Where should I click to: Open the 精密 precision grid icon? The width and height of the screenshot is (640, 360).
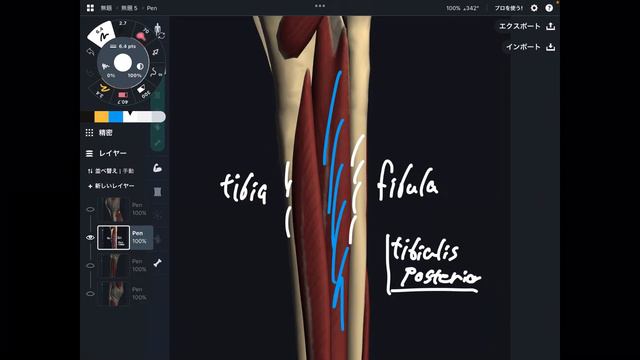point(89,133)
